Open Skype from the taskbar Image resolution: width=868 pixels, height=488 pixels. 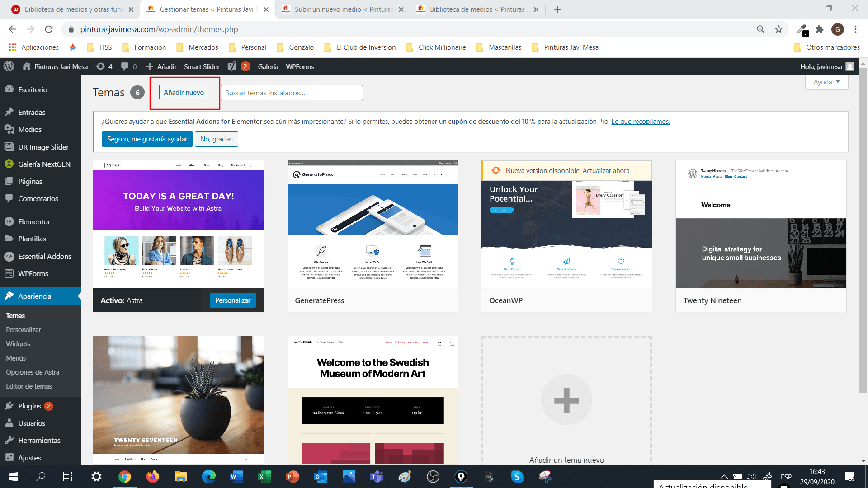(x=517, y=477)
